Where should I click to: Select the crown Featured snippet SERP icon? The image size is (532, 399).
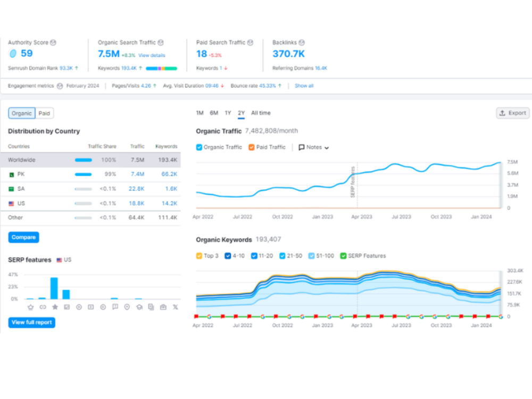point(30,307)
